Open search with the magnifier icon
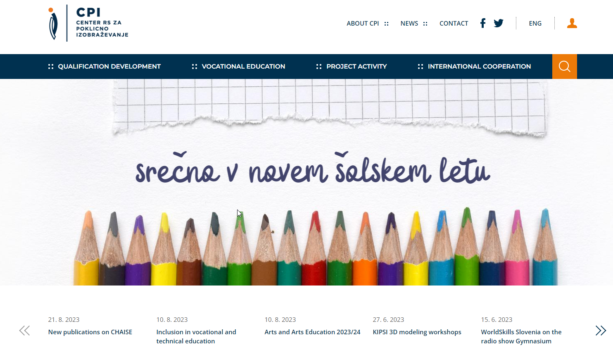The height and width of the screenshot is (364, 613). tap(564, 67)
